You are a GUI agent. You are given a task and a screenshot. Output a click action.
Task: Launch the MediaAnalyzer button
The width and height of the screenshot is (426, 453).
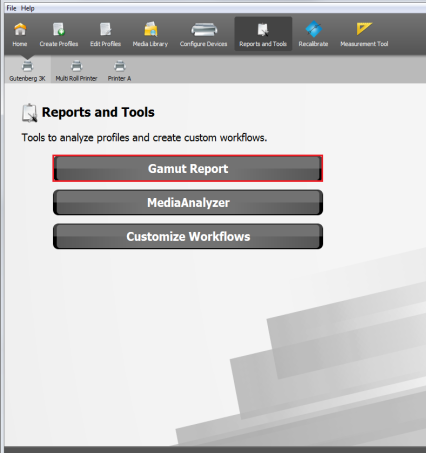188,203
